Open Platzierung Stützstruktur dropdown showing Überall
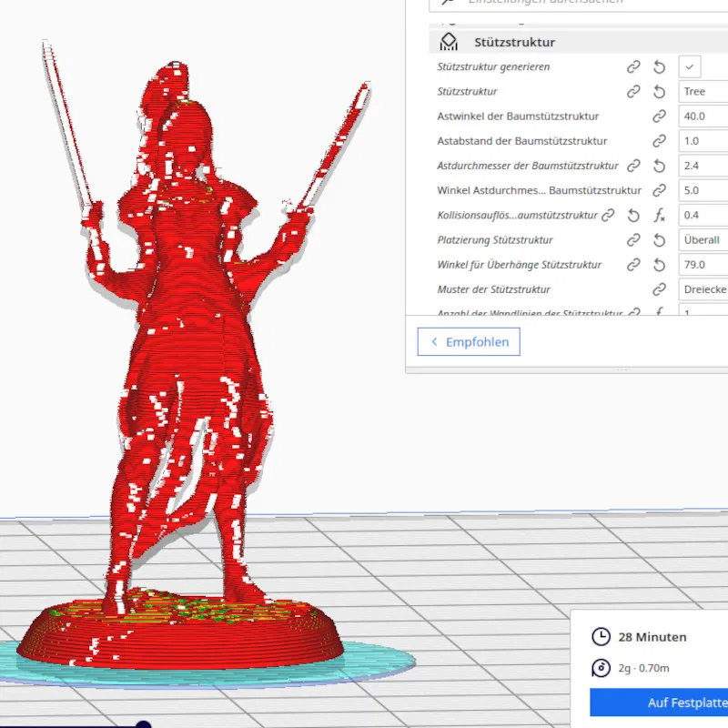728x728 pixels. (x=703, y=240)
